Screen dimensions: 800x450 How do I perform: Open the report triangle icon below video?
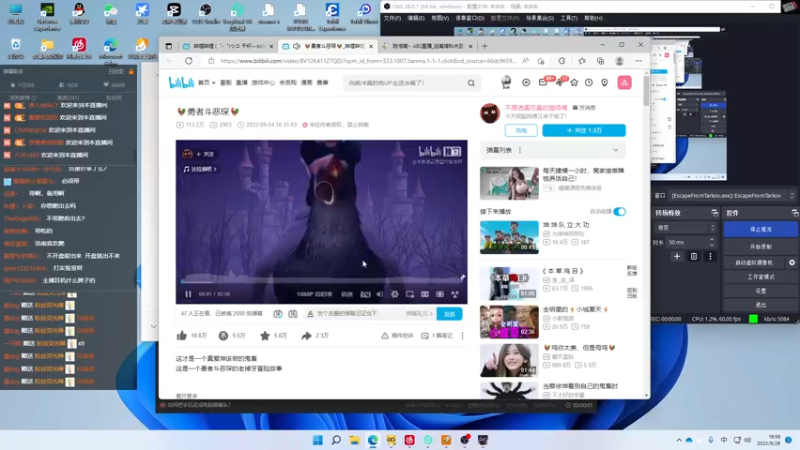pyautogui.click(x=385, y=335)
